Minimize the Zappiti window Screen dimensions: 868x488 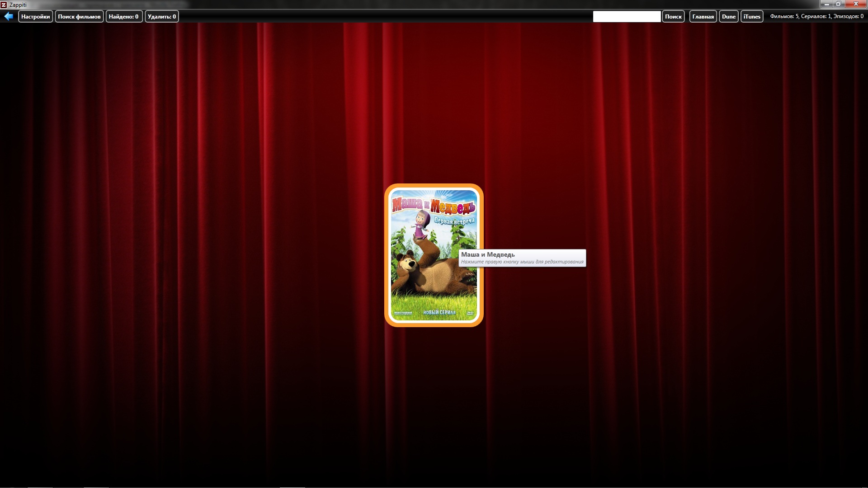(826, 4)
